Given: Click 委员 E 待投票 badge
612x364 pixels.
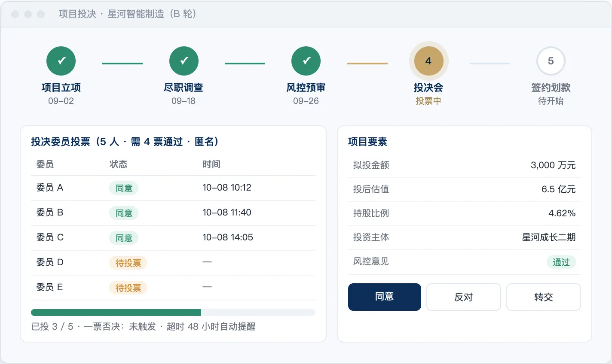Looking at the screenshot, I should click(x=128, y=288).
